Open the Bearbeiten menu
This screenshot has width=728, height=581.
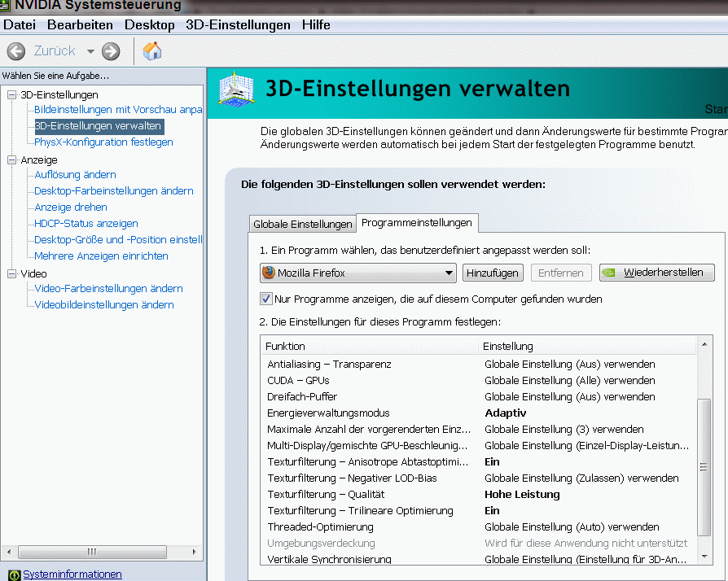click(80, 25)
